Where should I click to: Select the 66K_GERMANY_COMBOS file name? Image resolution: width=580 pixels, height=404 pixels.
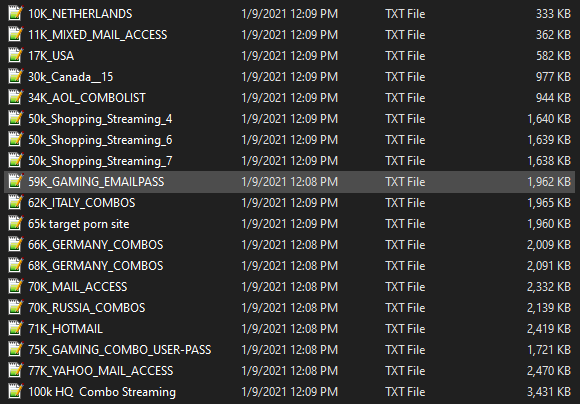point(95,245)
